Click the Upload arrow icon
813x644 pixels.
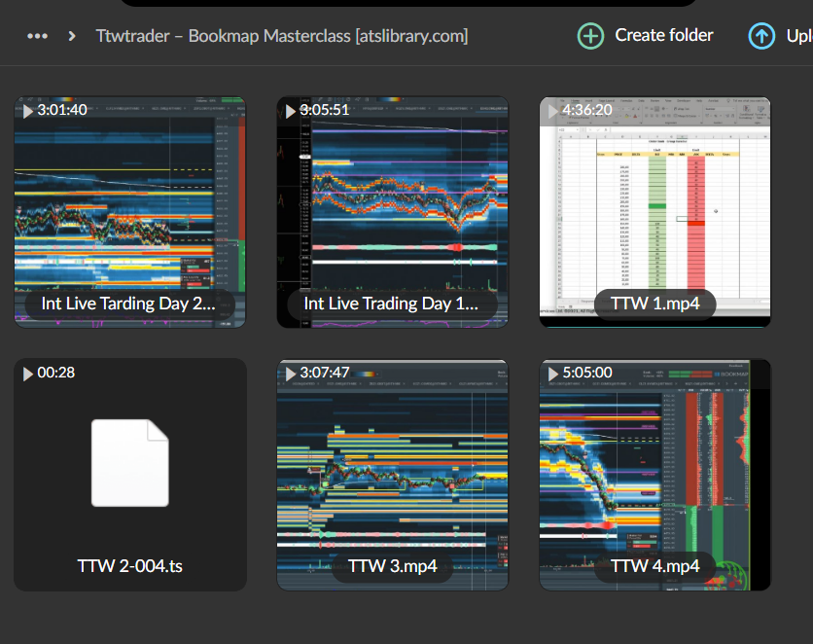click(760, 35)
